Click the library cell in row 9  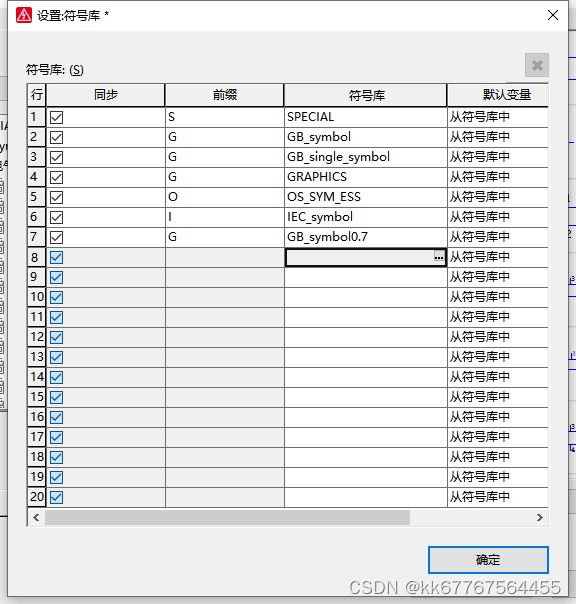(366, 277)
